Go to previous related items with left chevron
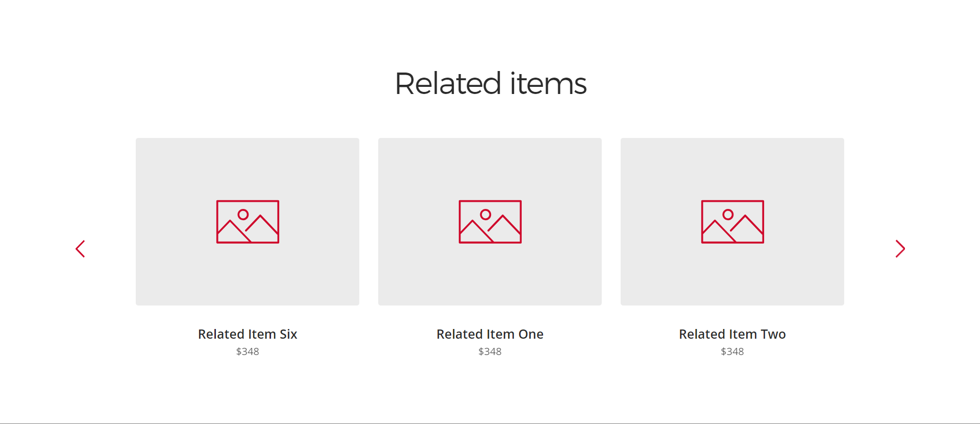The height and width of the screenshot is (424, 980). (x=80, y=249)
